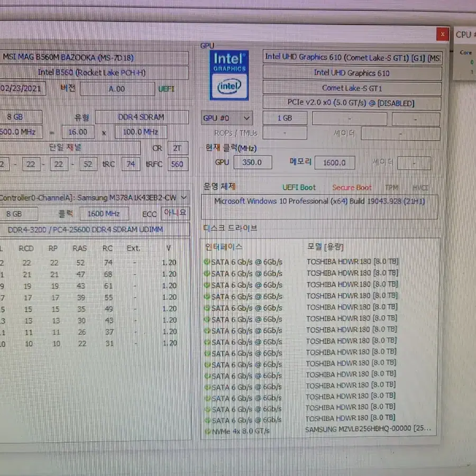This screenshot has width=476, height=476.
Task: Click the RC value 55 in timing table
Action: point(108,297)
